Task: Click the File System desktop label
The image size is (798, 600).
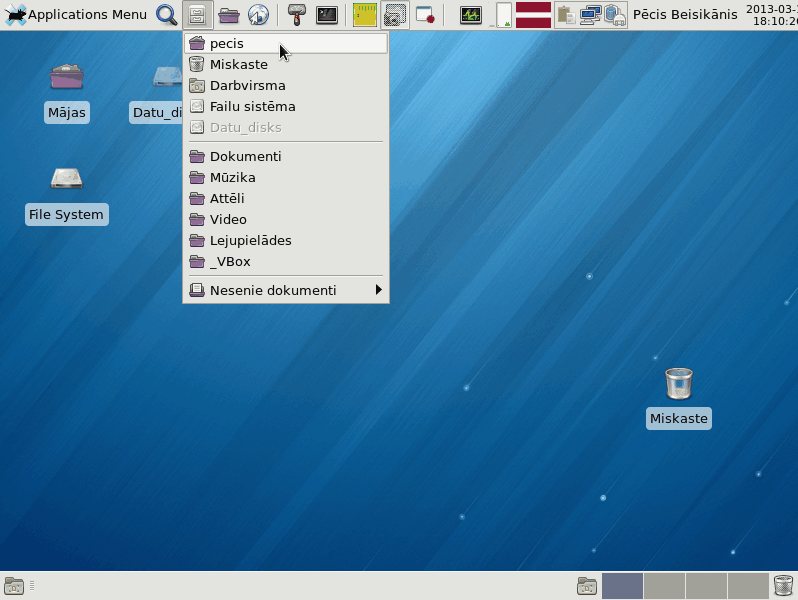Action: click(x=66, y=215)
